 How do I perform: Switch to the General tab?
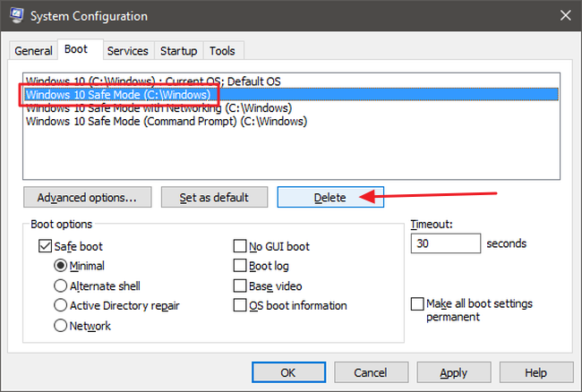click(x=34, y=51)
